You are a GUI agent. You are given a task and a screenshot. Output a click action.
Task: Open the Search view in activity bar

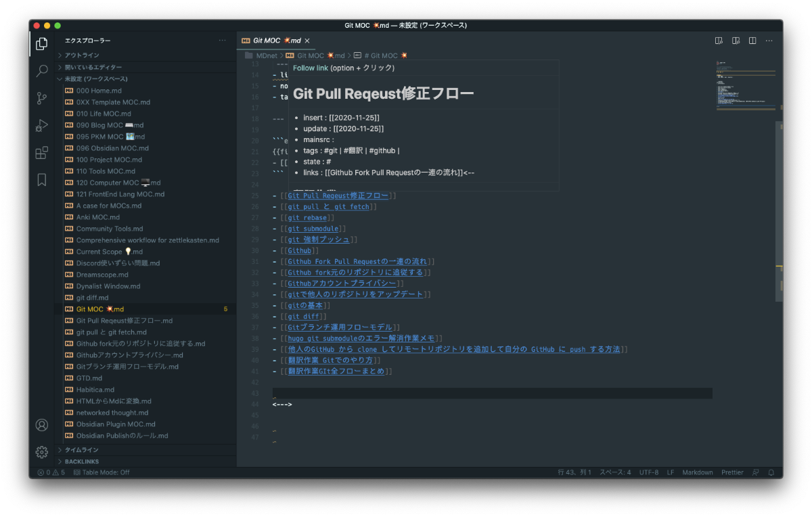42,71
